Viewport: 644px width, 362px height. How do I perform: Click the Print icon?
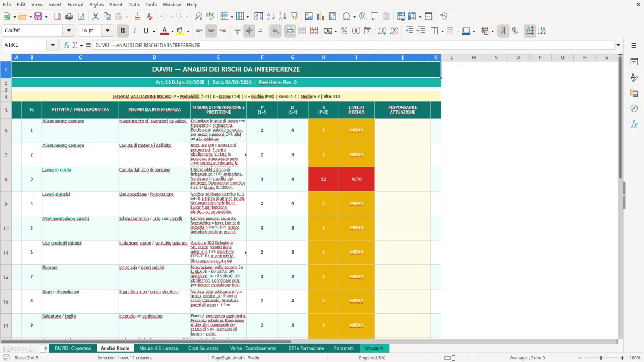click(69, 17)
